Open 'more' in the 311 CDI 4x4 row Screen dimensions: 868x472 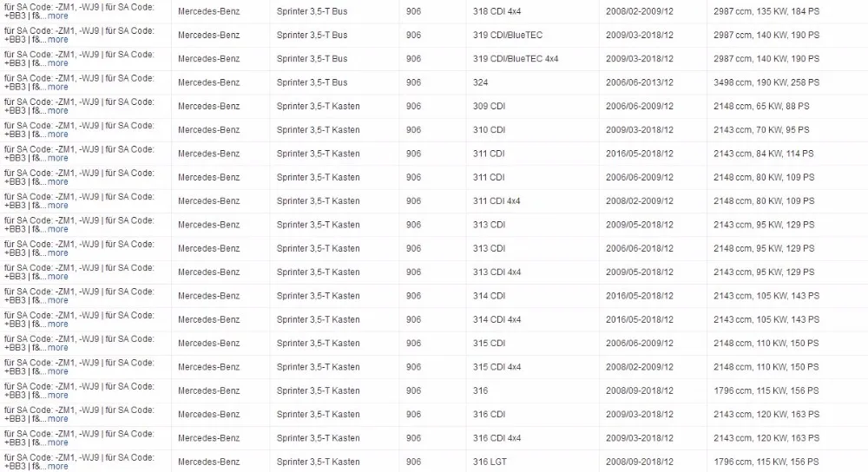click(x=57, y=206)
